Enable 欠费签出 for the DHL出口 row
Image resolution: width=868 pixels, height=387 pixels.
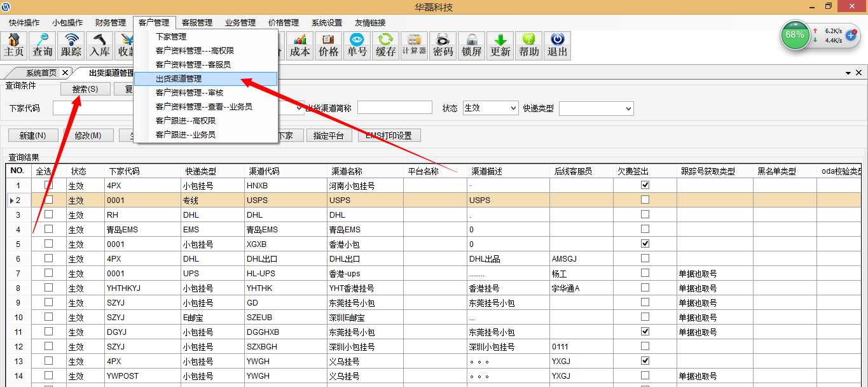point(645,258)
